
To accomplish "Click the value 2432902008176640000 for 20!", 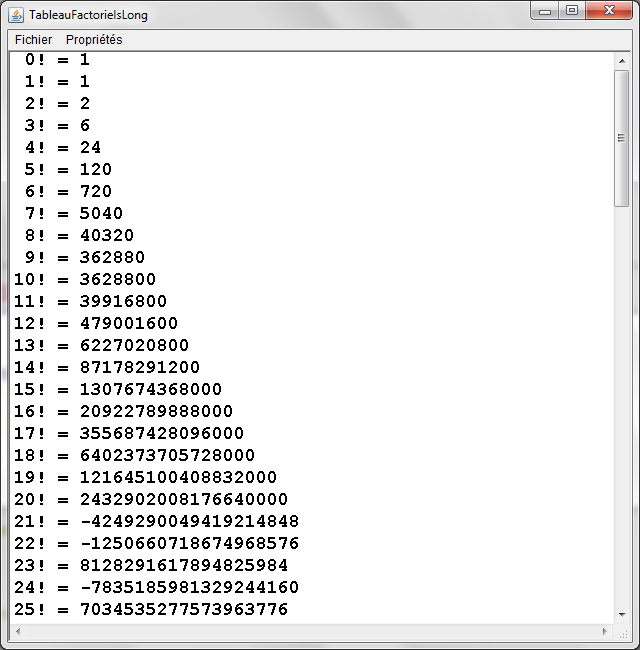I will (184, 499).
